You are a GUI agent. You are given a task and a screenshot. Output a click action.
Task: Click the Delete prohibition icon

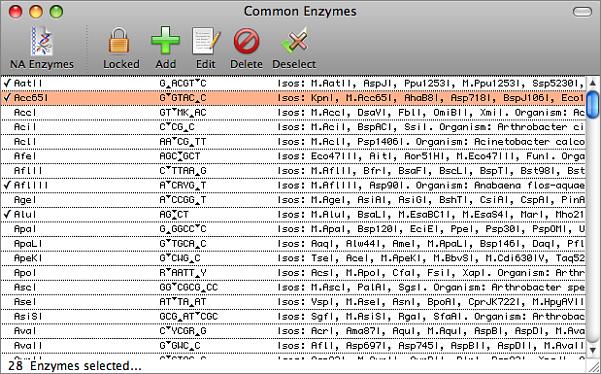246,41
